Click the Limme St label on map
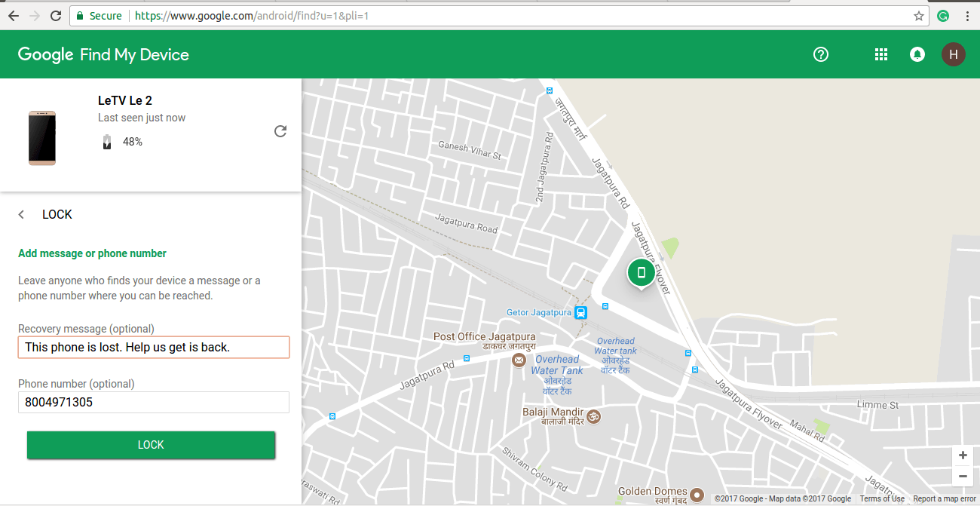 [878, 405]
